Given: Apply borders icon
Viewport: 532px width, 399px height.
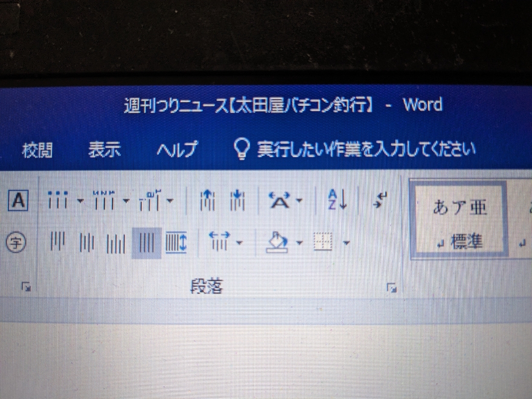Looking at the screenshot, I should [322, 242].
